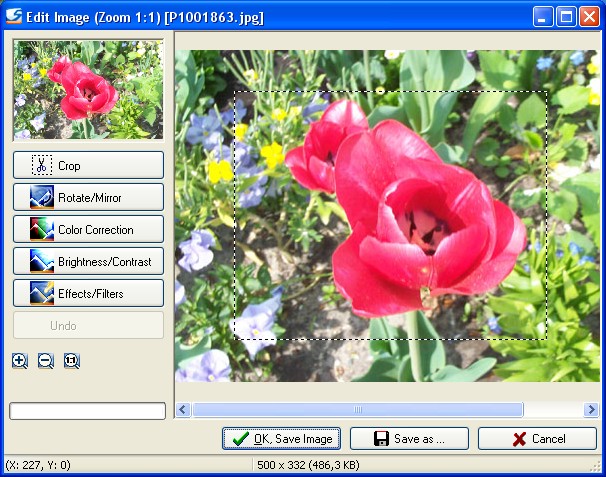Click the window resize grip
This screenshot has height=477, width=606.
tap(596, 467)
